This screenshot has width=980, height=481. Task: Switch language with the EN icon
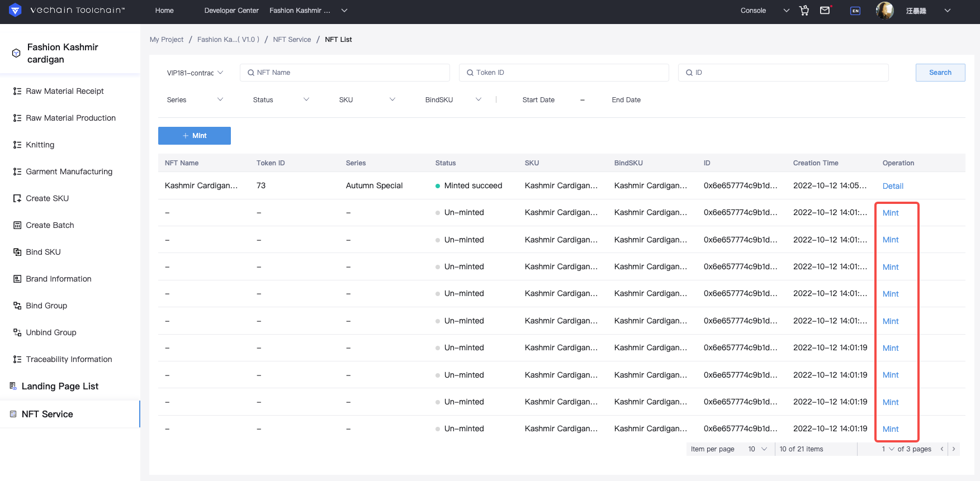pos(855,11)
